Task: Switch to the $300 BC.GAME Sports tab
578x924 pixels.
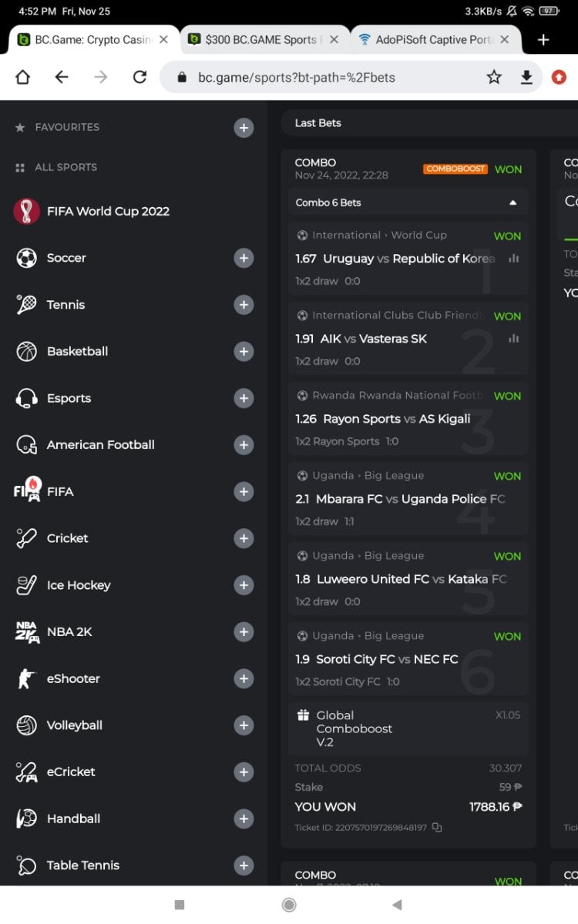Action: (260, 40)
